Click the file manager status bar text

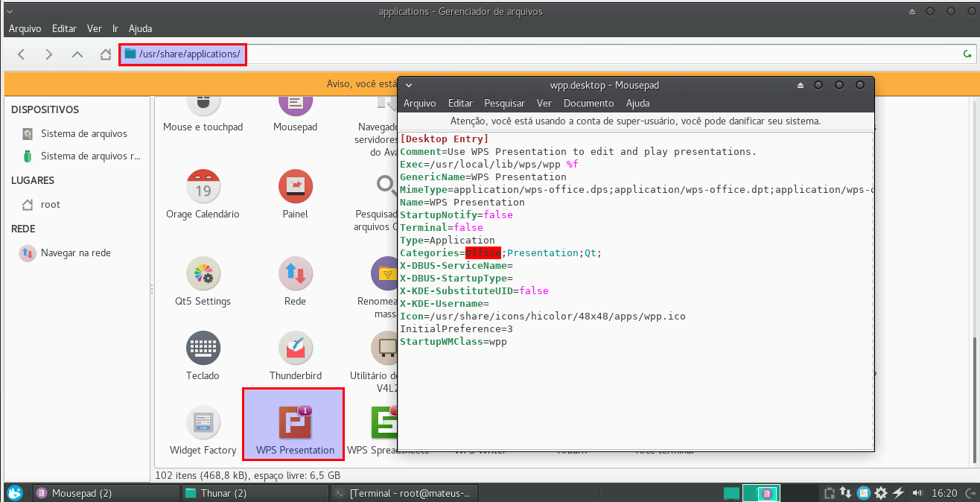click(249, 475)
